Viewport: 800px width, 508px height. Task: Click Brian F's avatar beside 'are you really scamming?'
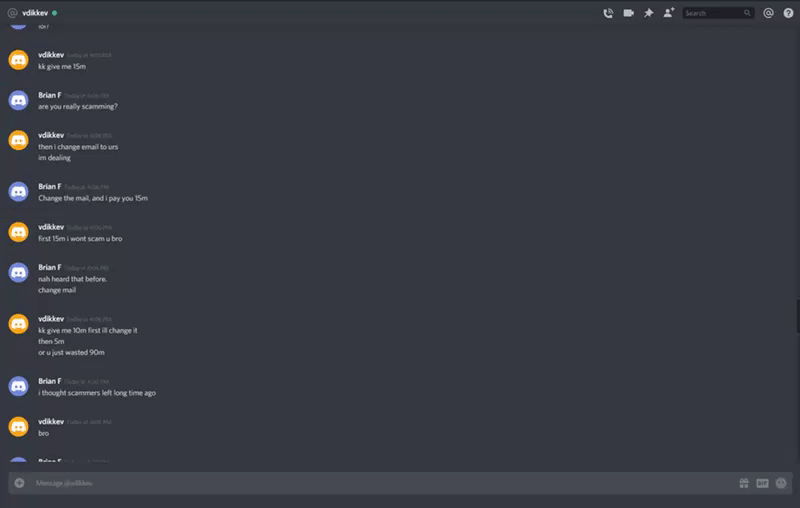click(18, 100)
